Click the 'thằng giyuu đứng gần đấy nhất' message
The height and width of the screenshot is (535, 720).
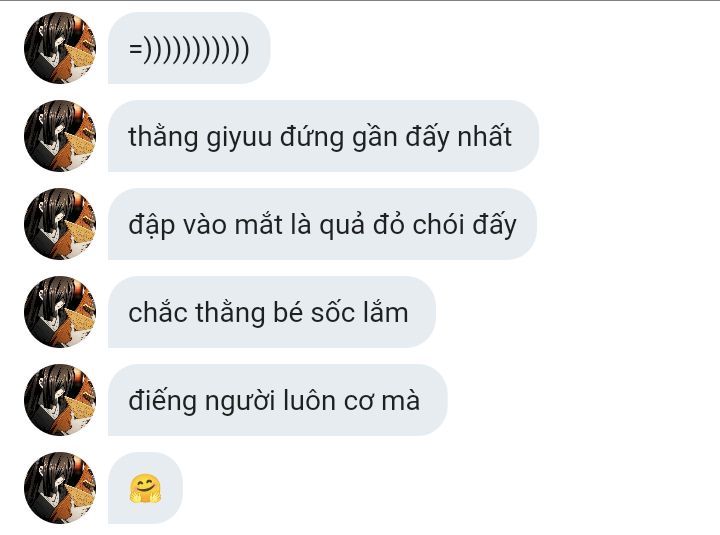(x=323, y=136)
